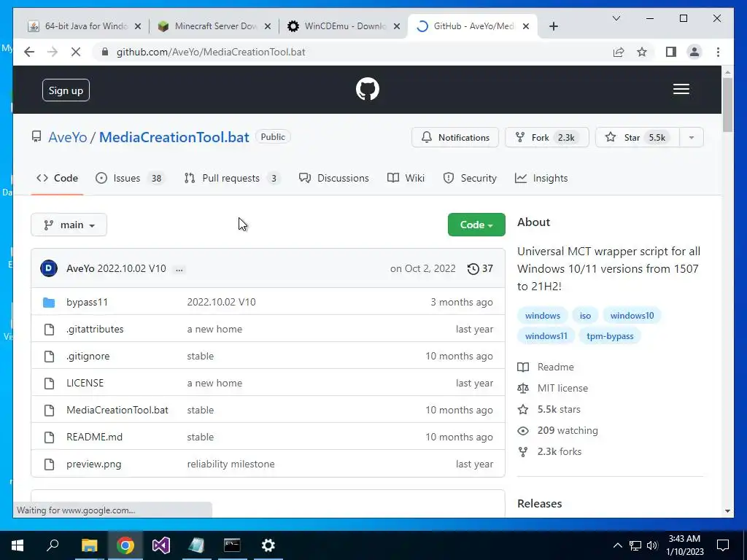
Task: Expand commit message ellipsis button
Action: tap(179, 269)
